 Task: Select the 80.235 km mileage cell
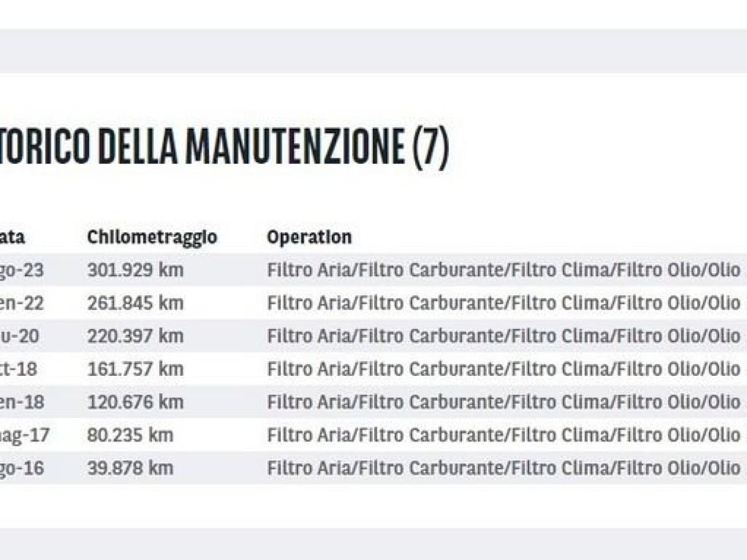(130, 435)
